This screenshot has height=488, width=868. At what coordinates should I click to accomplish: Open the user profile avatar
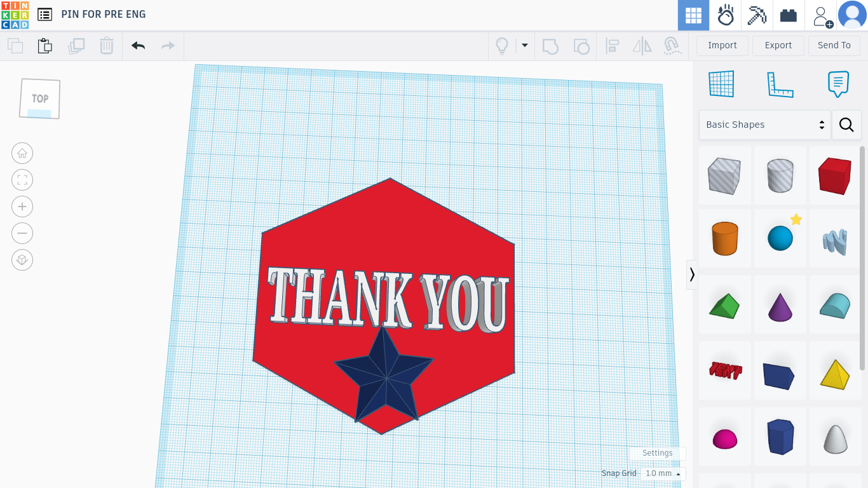[852, 15]
